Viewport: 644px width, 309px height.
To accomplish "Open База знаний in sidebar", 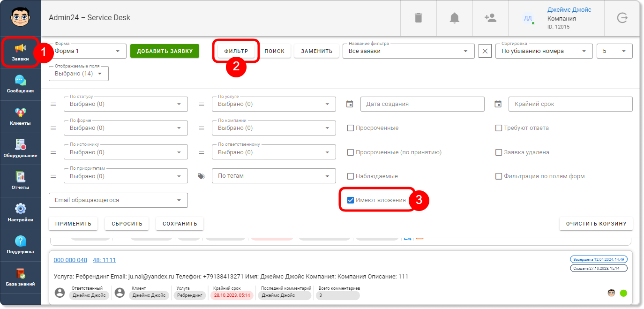I will coord(20,278).
